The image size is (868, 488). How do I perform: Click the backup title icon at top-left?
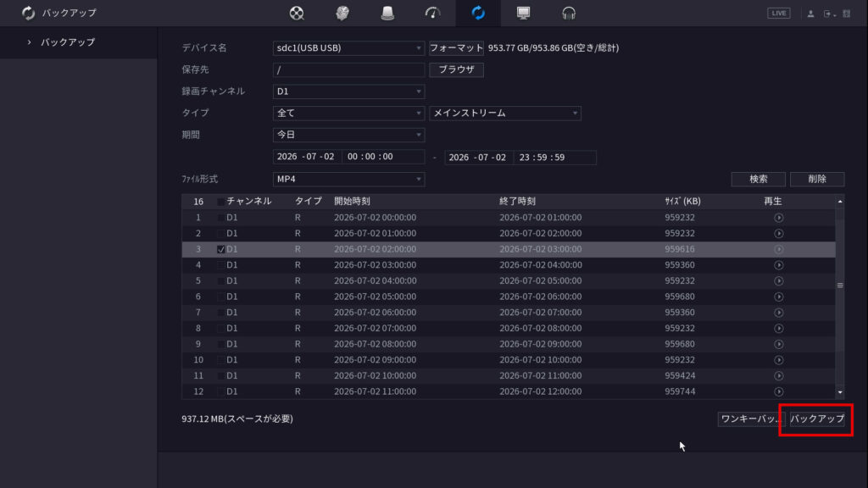28,13
